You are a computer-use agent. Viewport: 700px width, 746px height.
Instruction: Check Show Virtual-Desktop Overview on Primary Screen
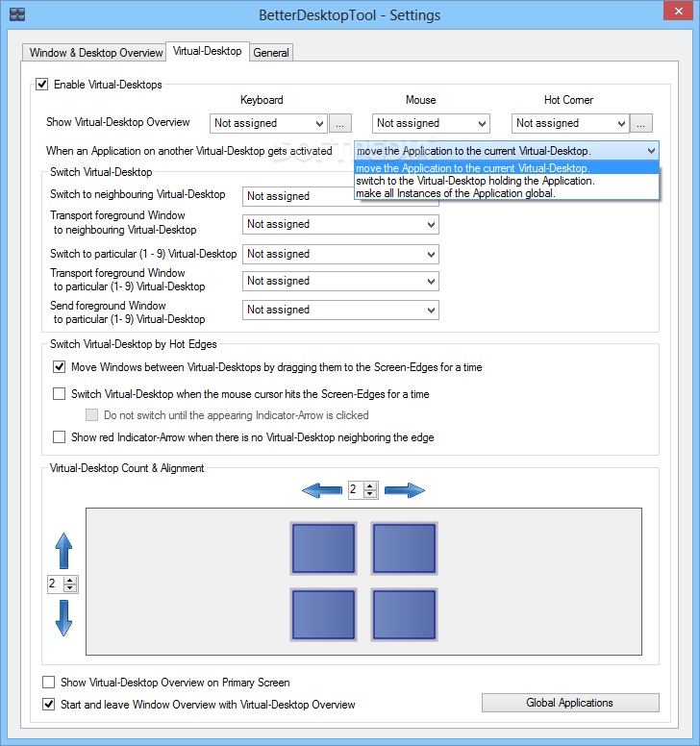click(x=48, y=683)
